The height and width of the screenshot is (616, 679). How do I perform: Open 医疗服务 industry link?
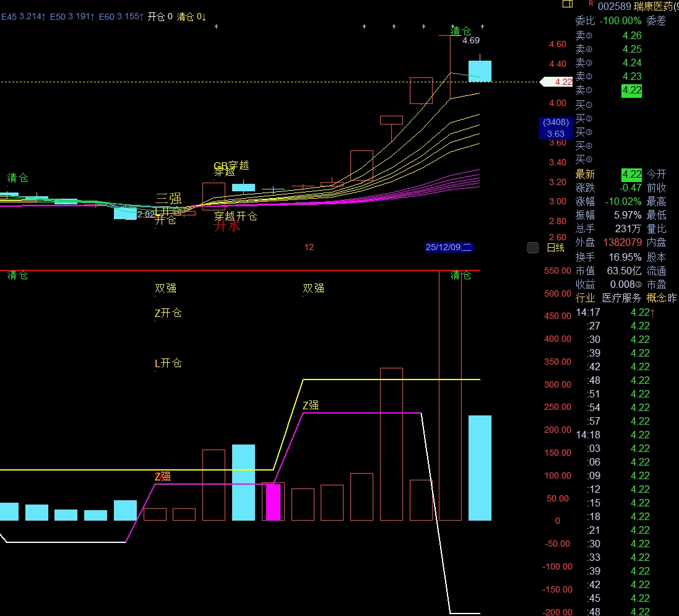coord(621,298)
